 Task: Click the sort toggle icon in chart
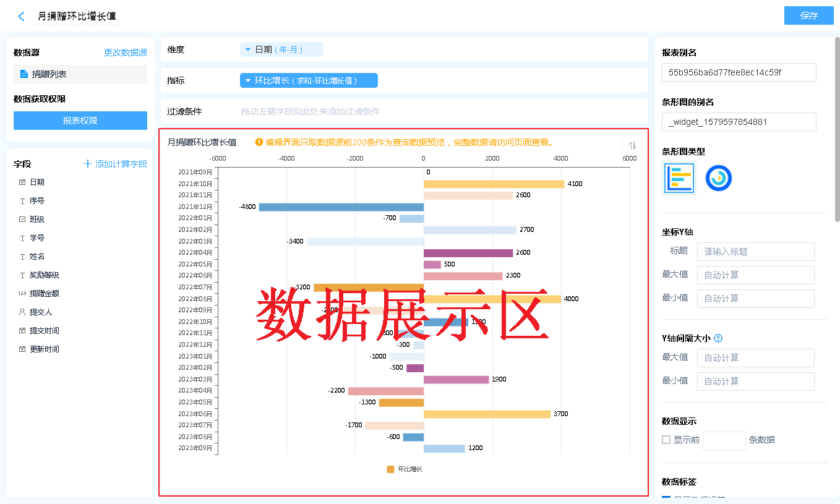[632, 145]
